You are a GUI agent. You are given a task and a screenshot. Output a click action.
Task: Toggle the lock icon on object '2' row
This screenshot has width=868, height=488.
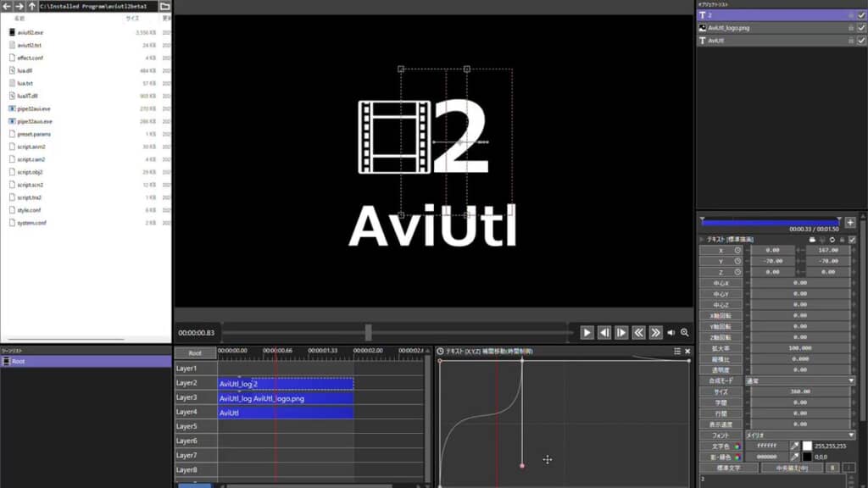point(851,15)
